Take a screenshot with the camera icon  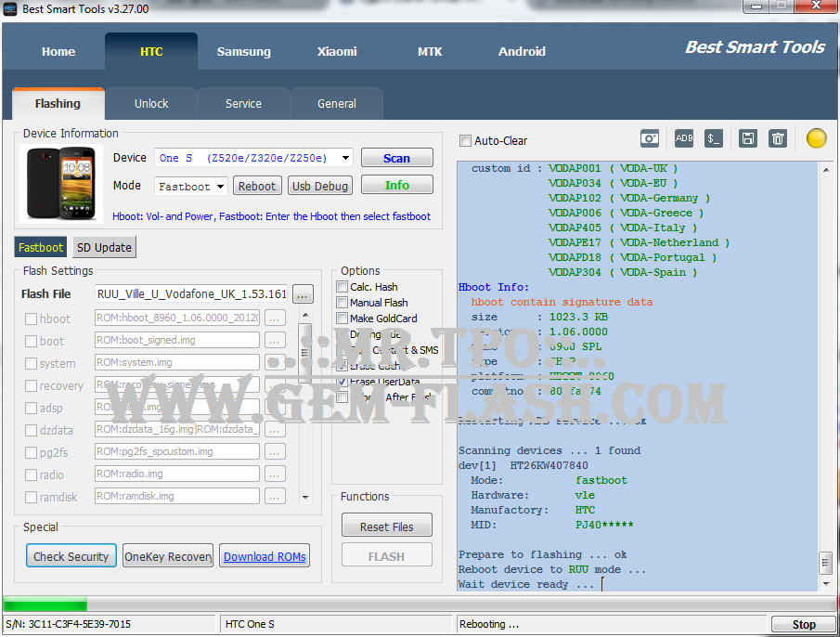point(650,138)
